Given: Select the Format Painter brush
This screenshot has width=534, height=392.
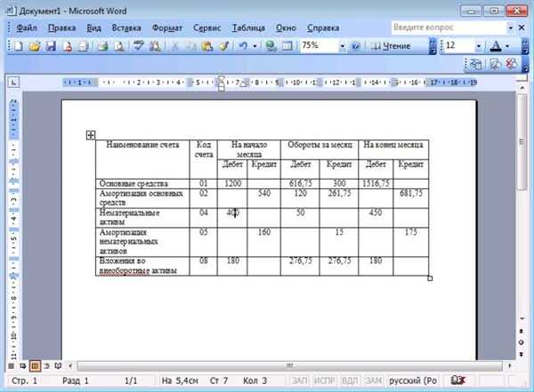Looking at the screenshot, I should pos(223,46).
